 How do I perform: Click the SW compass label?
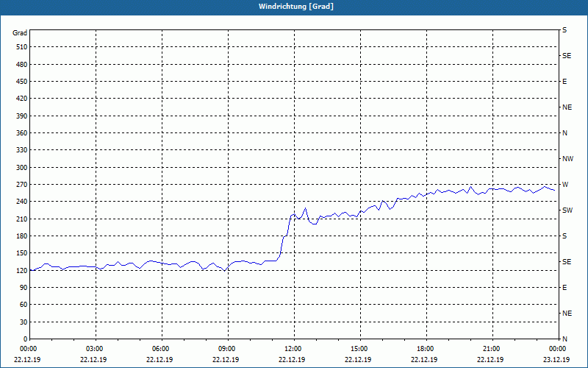[x=567, y=210]
